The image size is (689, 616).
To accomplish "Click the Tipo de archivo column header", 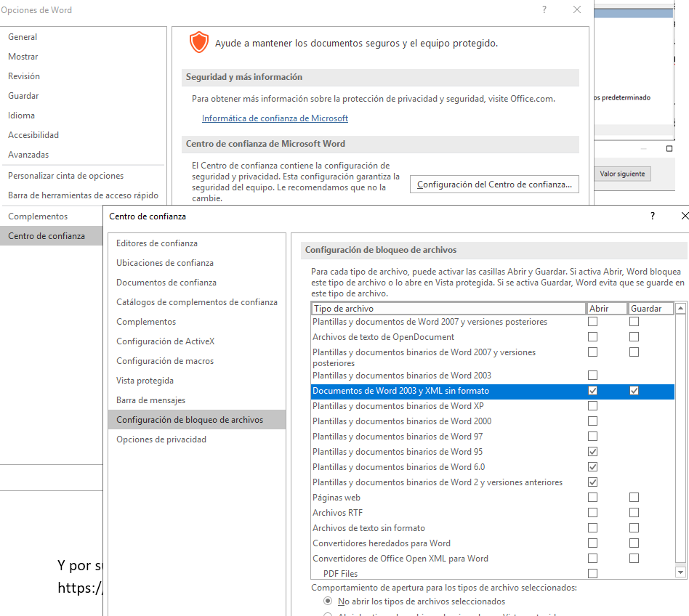I will point(448,309).
